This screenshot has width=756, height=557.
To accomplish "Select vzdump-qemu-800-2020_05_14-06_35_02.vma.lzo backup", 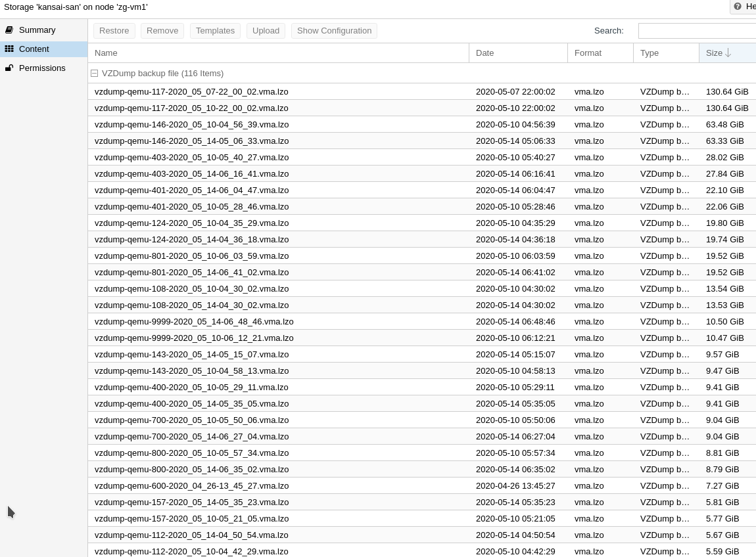I will [422, 469].
